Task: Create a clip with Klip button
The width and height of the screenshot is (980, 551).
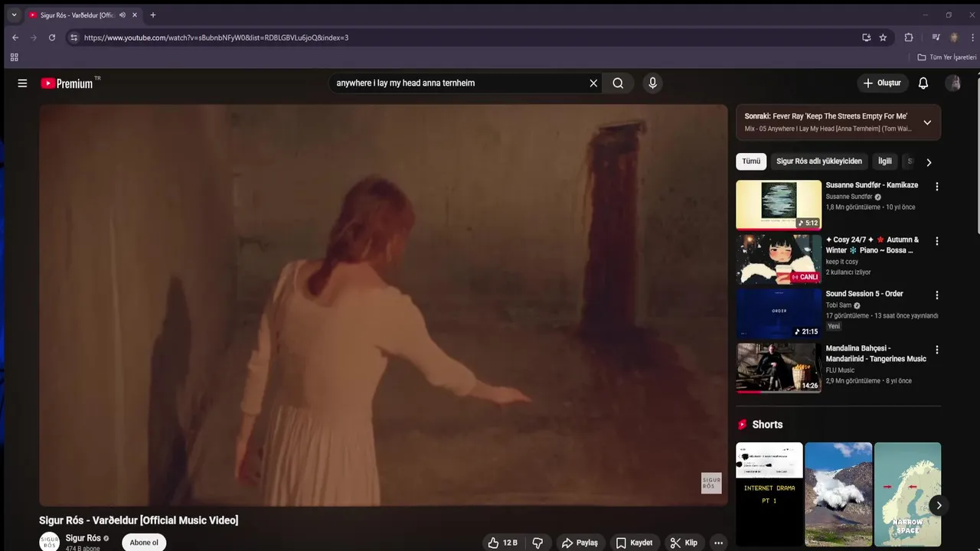Action: click(x=684, y=543)
